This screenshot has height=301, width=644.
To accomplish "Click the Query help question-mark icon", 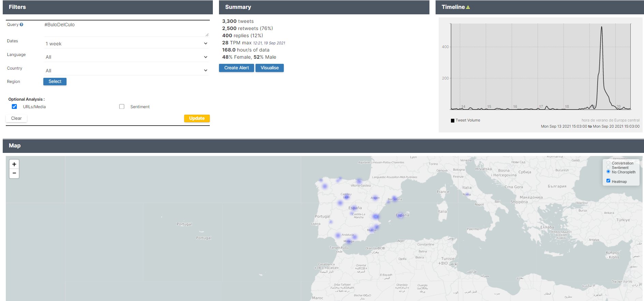I will pyautogui.click(x=21, y=25).
